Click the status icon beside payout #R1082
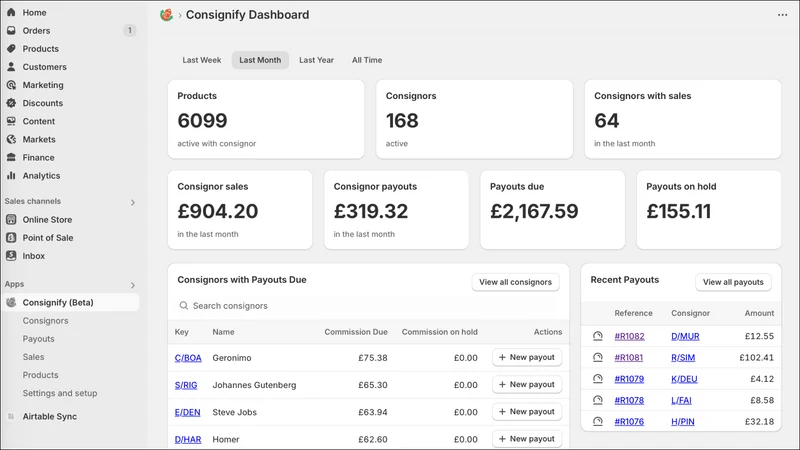Image resolution: width=800 pixels, height=450 pixels. pyautogui.click(x=597, y=336)
